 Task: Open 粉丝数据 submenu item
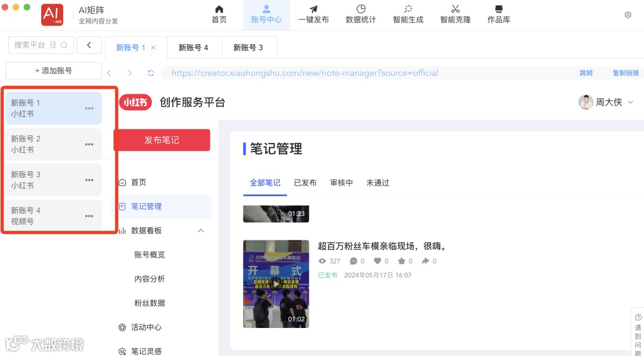point(150,304)
